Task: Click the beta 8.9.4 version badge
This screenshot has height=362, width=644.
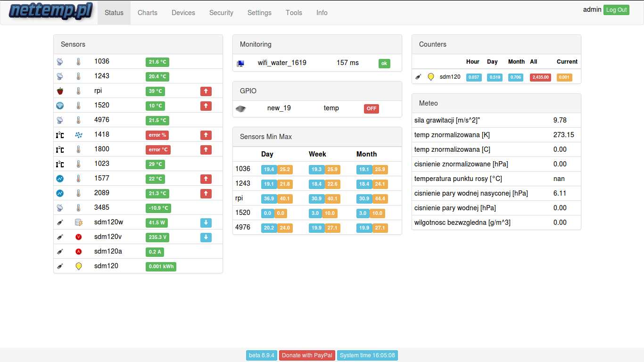Action: 262,355
